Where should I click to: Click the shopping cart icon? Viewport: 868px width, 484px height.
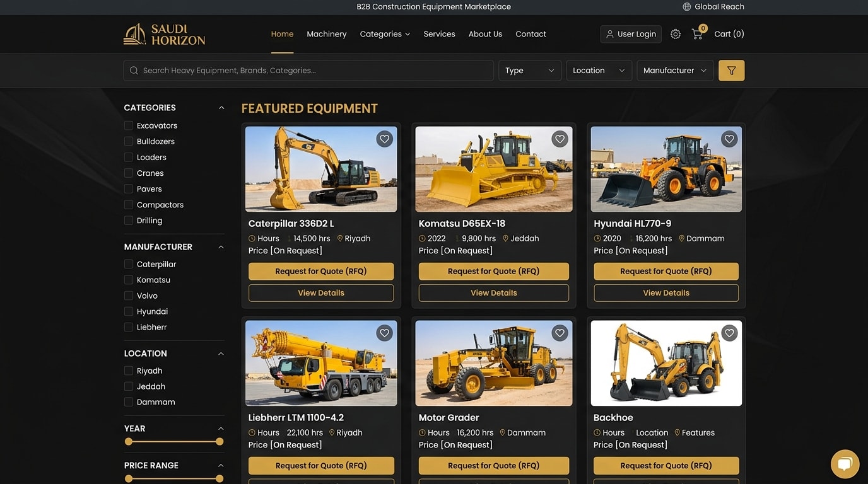[x=697, y=34]
